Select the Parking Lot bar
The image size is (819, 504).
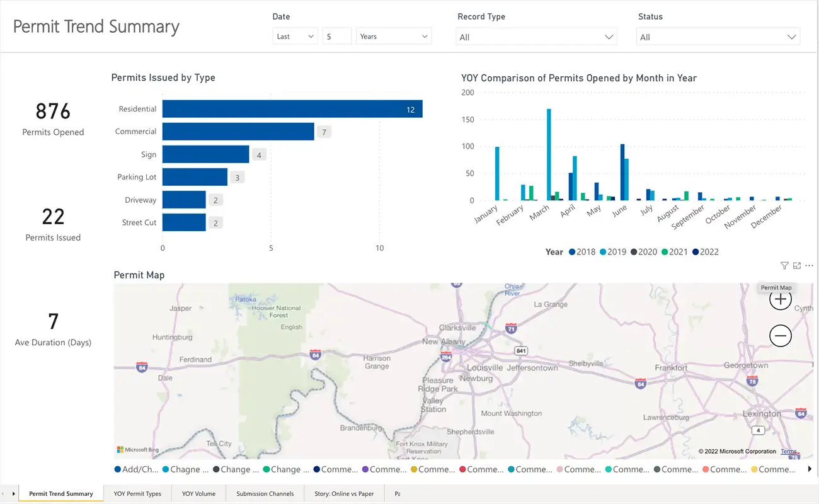click(195, 177)
